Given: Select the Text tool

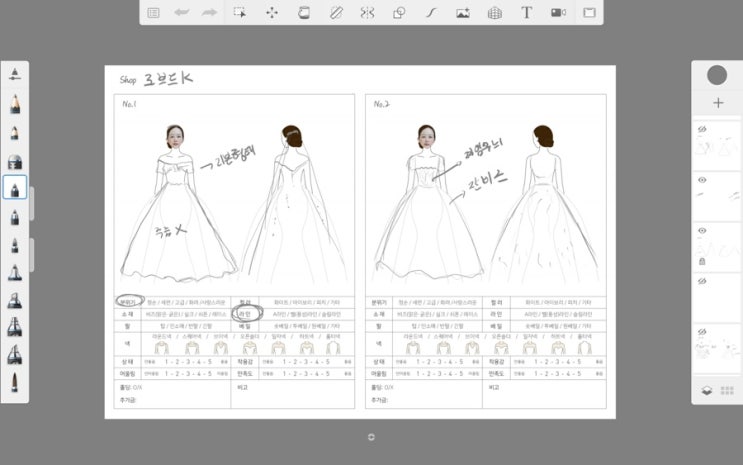Looking at the screenshot, I should tap(526, 13).
